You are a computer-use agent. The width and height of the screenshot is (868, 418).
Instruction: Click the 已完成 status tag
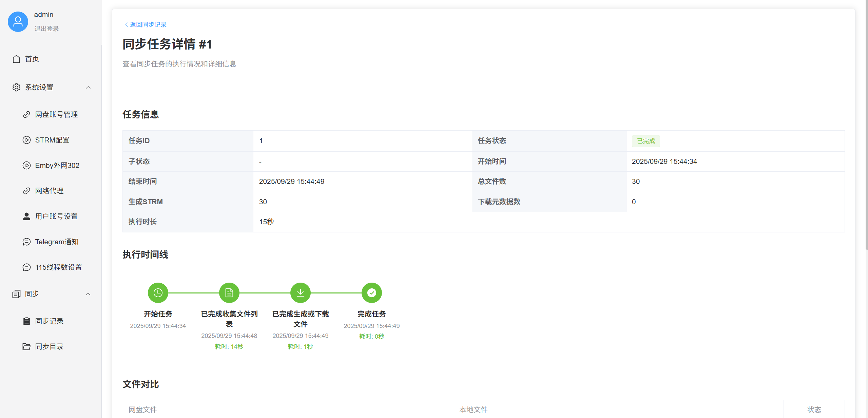point(645,141)
